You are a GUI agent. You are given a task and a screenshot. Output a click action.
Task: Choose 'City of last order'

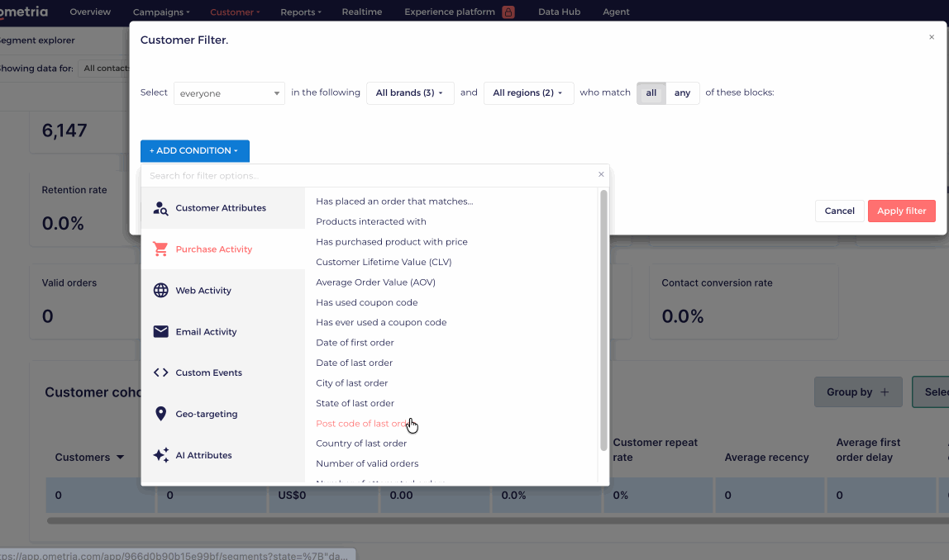point(351,382)
